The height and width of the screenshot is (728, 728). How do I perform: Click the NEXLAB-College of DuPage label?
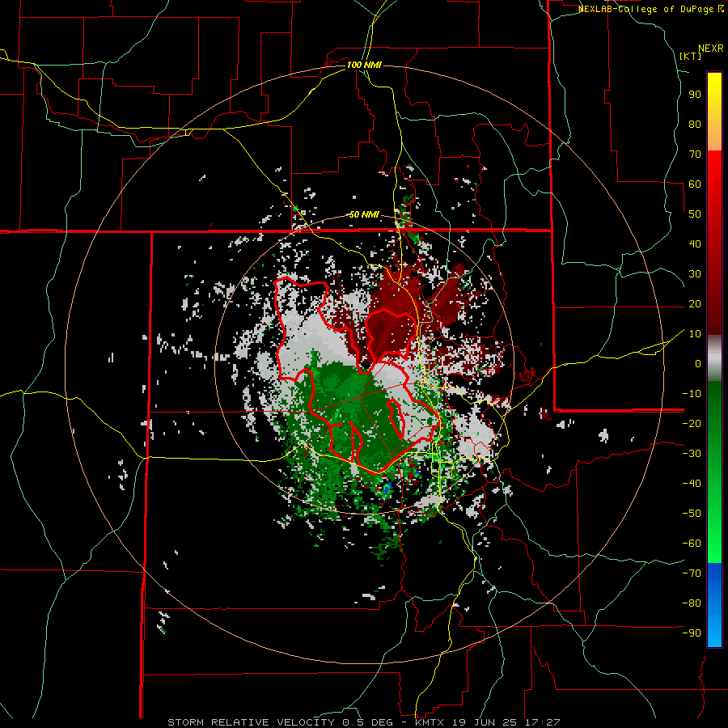tap(650, 9)
